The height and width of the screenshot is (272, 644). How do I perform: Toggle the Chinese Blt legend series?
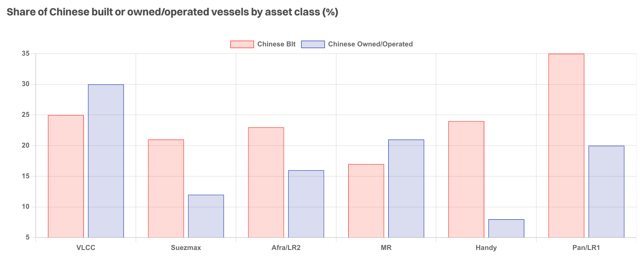[276, 44]
